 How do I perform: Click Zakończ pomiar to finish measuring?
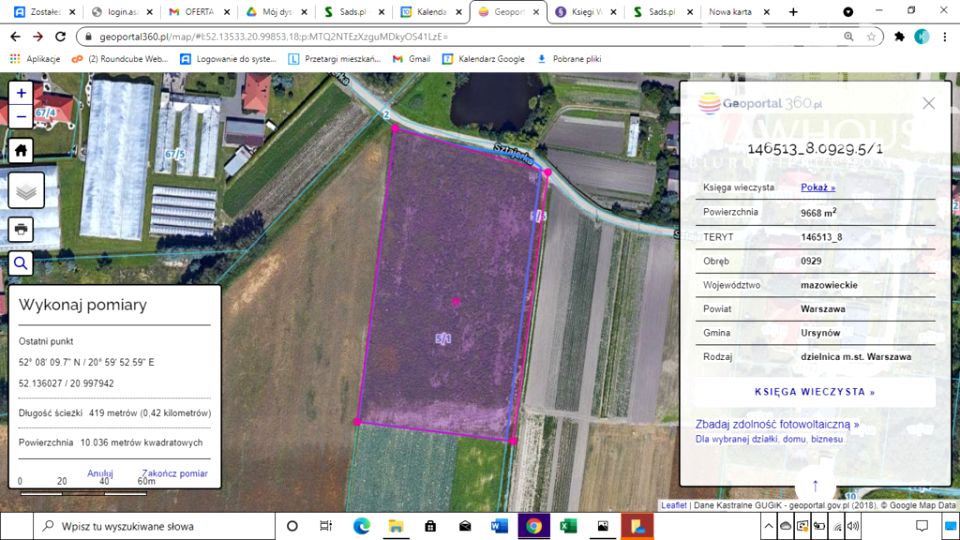tap(175, 473)
